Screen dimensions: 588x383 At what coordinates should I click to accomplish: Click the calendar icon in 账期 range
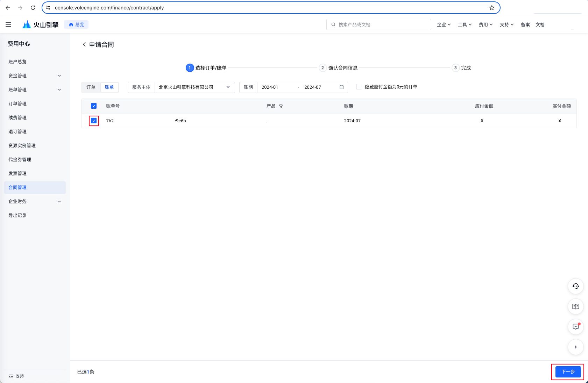341,87
